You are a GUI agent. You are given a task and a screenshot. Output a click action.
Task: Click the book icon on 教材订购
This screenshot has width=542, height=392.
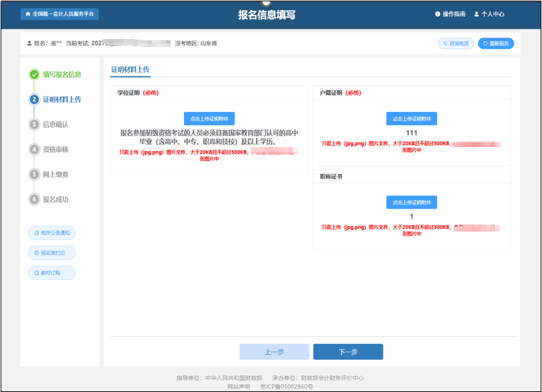coord(36,273)
